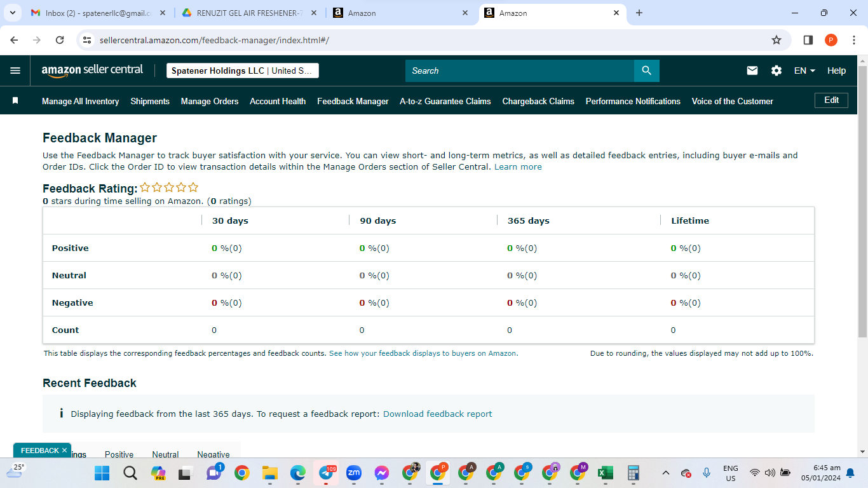Click Download feedback report link
The width and height of the screenshot is (868, 488).
438,414
